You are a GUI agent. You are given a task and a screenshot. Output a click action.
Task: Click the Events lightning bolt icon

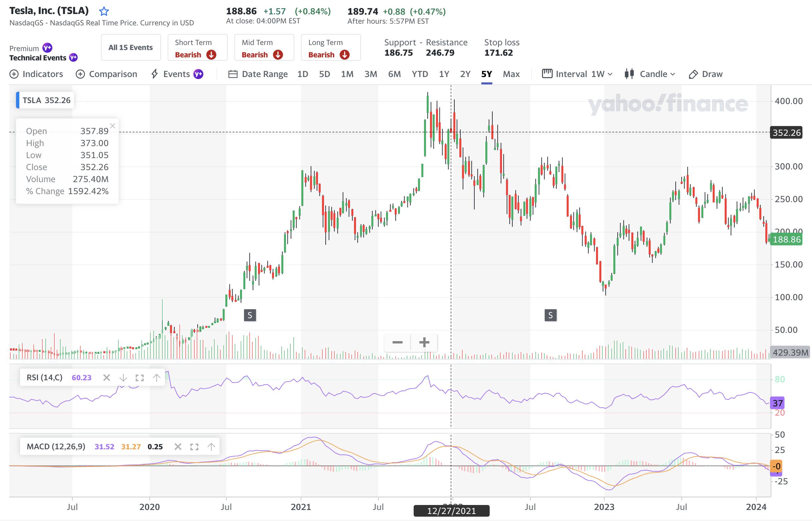(154, 74)
